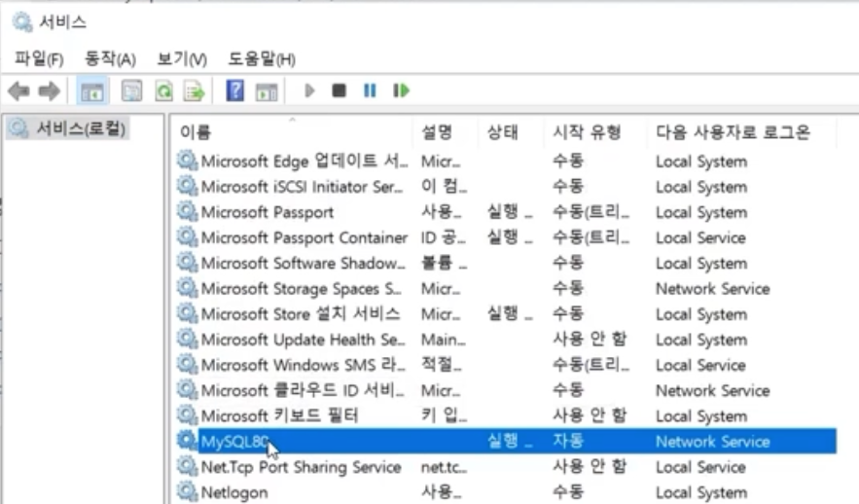Stop the service with the square icon
The image size is (859, 504).
(x=340, y=90)
